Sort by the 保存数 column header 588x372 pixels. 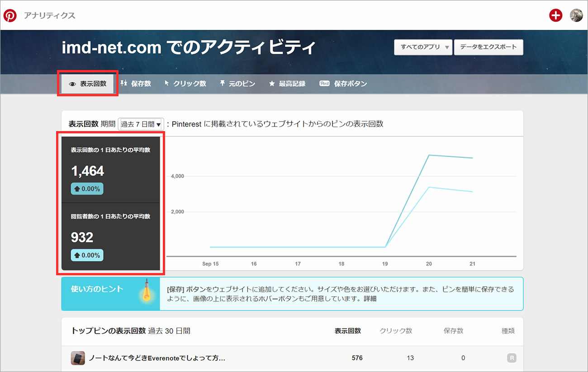(454, 331)
